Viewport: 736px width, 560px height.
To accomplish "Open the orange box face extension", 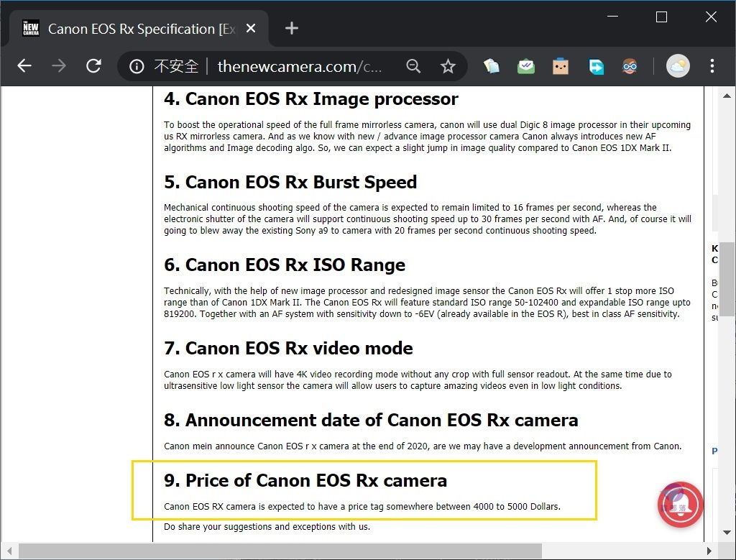I will [561, 66].
